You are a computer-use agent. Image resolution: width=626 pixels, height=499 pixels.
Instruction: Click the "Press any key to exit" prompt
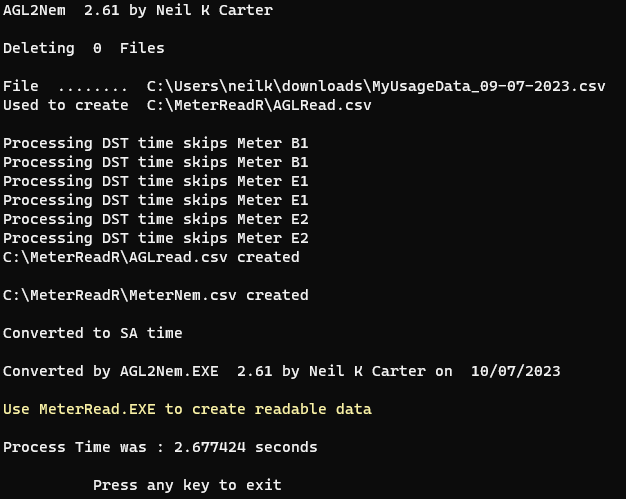[187, 485]
